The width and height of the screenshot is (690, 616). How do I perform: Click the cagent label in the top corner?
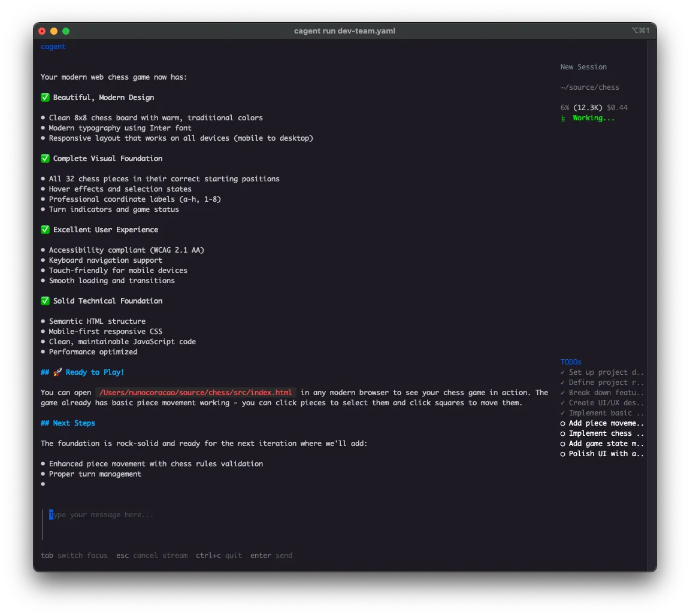tap(53, 46)
